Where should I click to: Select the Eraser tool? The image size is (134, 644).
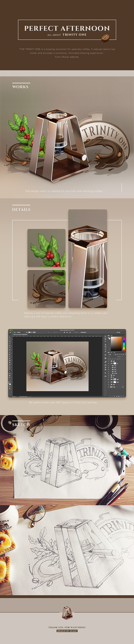point(10,359)
